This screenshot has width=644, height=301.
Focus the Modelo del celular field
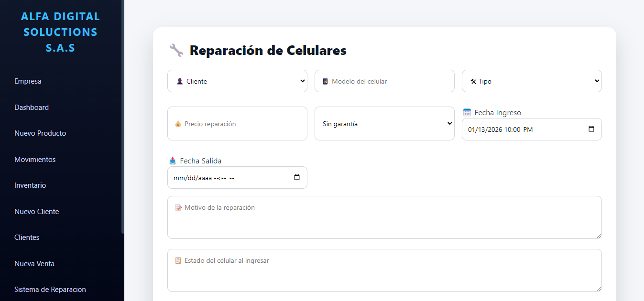tap(384, 81)
